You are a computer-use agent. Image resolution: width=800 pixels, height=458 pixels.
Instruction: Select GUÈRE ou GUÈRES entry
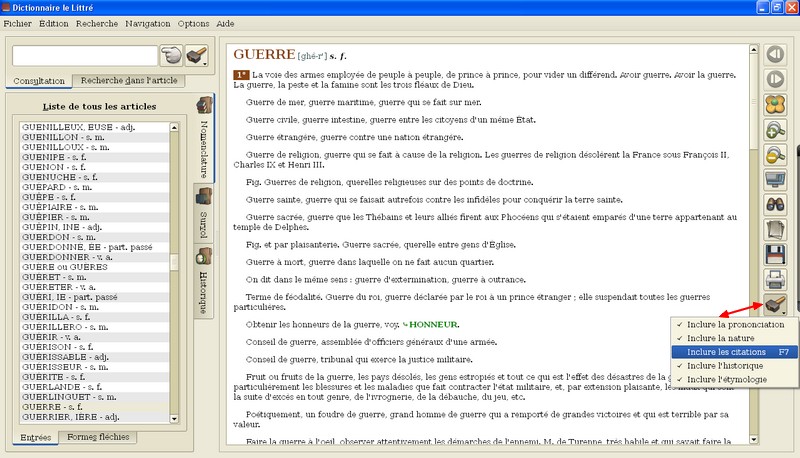[x=94, y=267]
